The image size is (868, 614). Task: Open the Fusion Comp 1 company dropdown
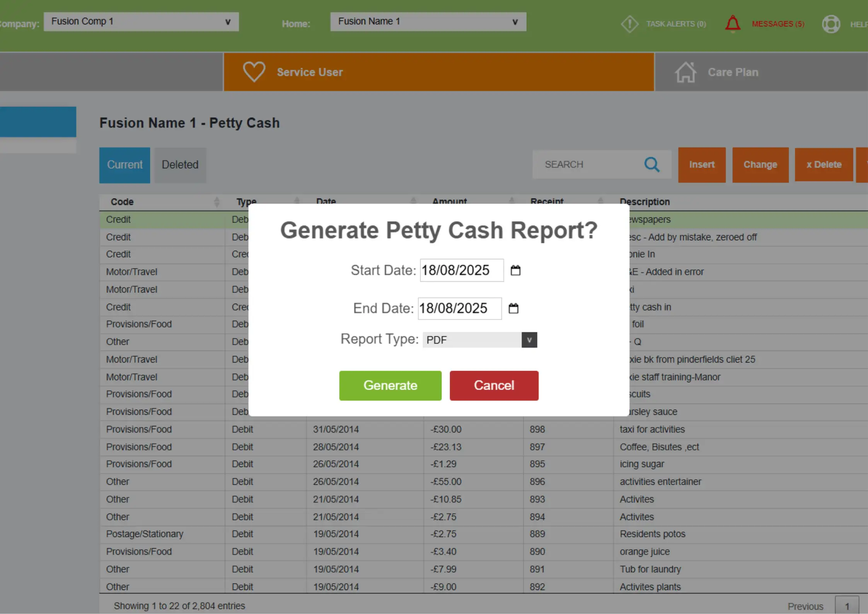[x=227, y=22]
